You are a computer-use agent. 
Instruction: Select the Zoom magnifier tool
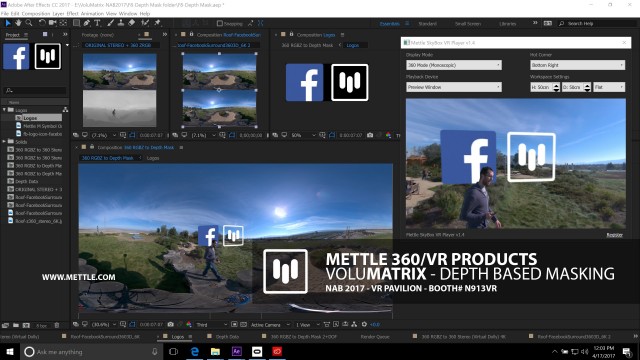coord(29,23)
